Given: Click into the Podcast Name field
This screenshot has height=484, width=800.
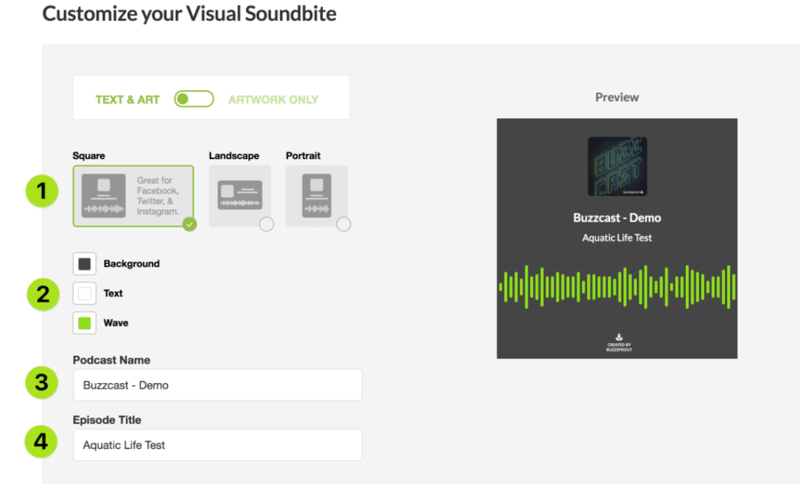Looking at the screenshot, I should [218, 385].
